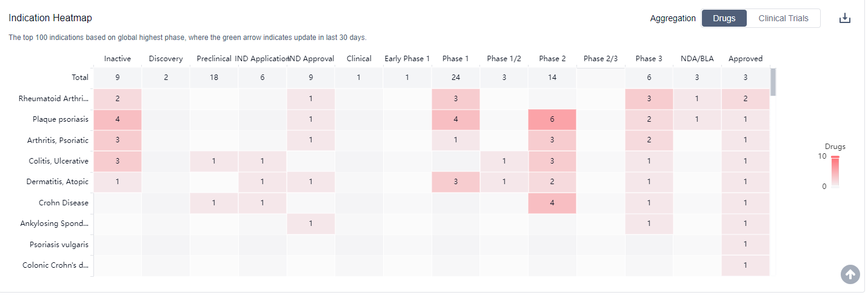Click the download heatmap icon

coord(845,18)
